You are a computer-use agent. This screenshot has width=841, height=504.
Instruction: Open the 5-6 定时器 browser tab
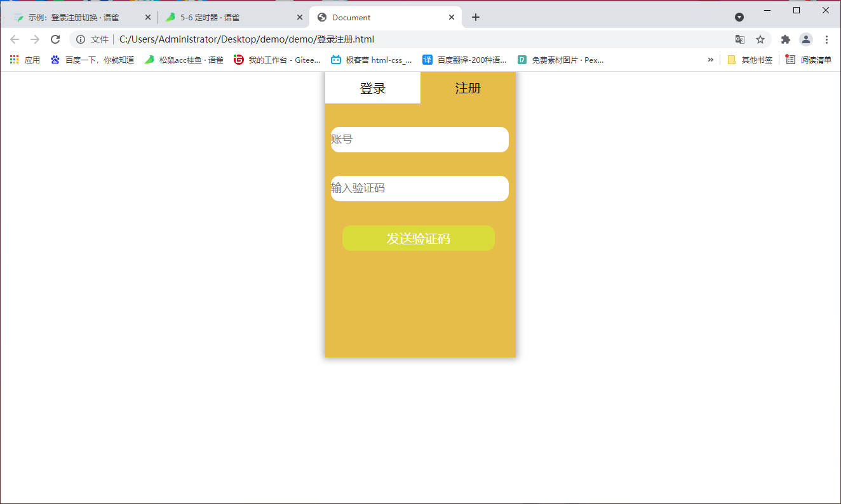[232, 18]
